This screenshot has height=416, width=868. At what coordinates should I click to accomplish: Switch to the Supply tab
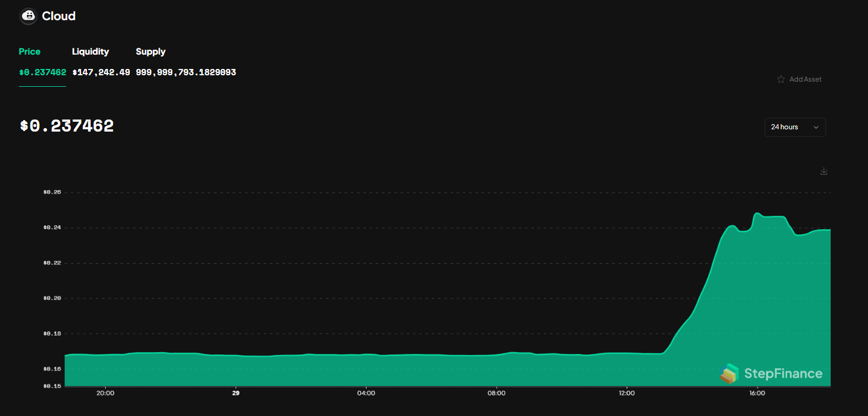[150, 51]
